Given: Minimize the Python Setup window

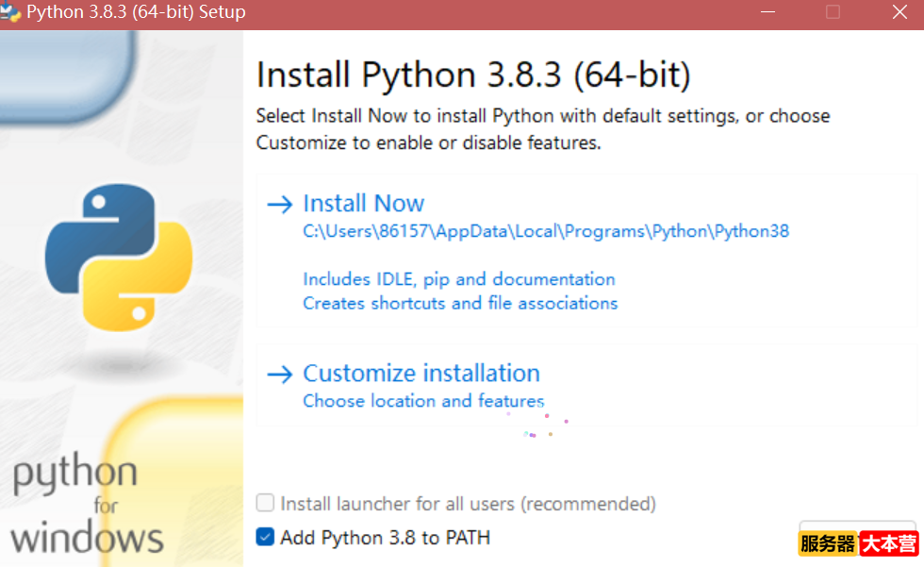Looking at the screenshot, I should point(767,11).
